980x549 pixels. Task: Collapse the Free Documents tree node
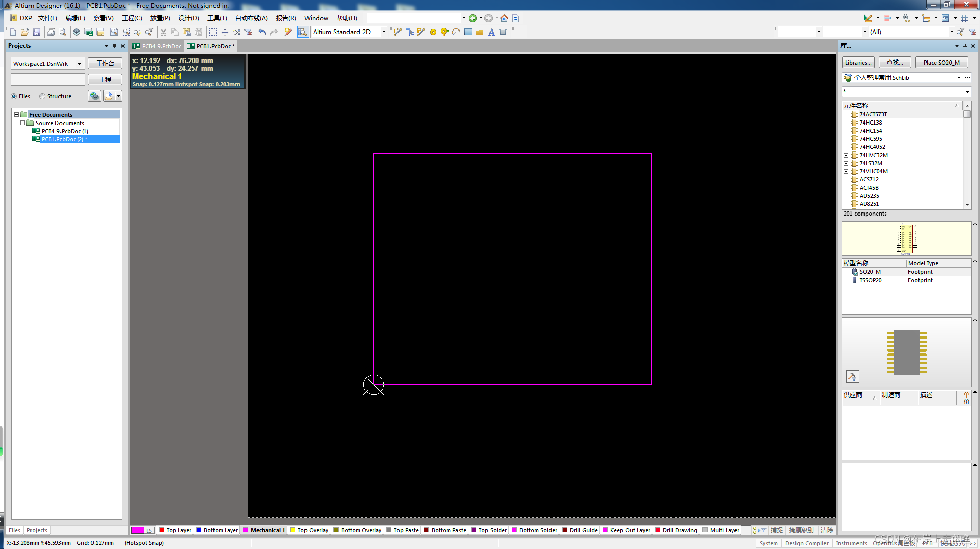pyautogui.click(x=16, y=115)
